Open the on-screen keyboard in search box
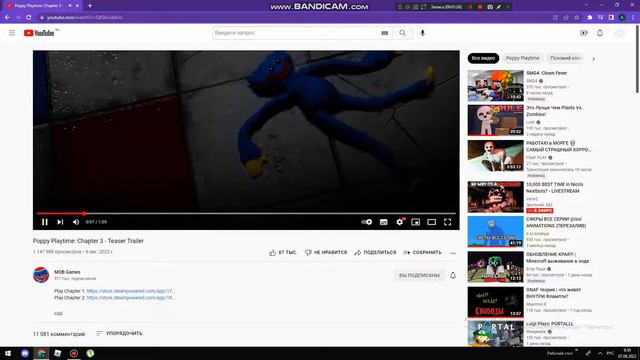 (384, 33)
